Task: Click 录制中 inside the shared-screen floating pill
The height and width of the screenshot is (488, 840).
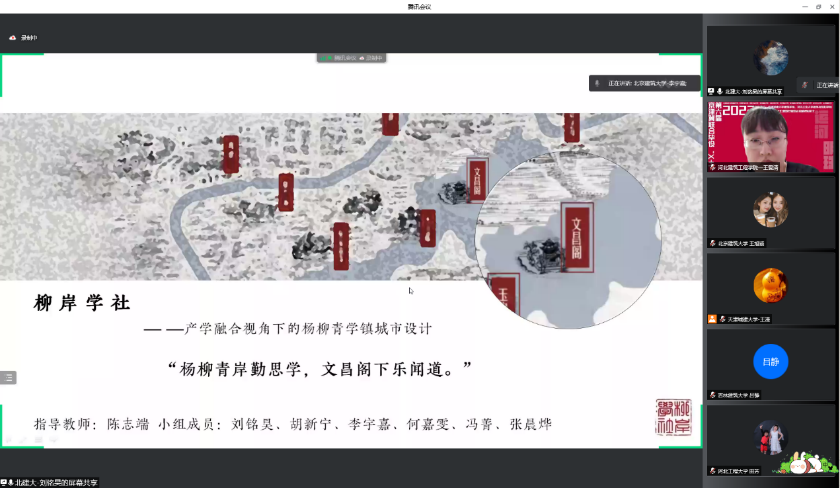Action: pyautogui.click(x=373, y=58)
